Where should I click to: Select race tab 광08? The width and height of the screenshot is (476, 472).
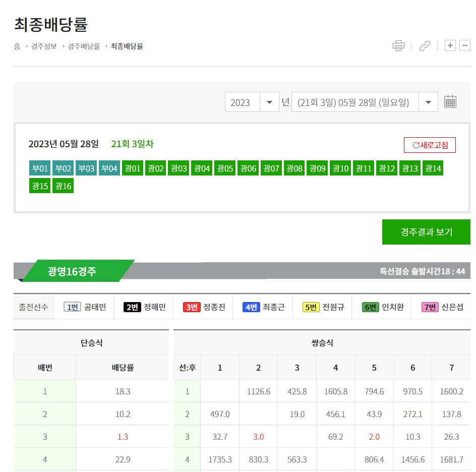click(x=294, y=168)
